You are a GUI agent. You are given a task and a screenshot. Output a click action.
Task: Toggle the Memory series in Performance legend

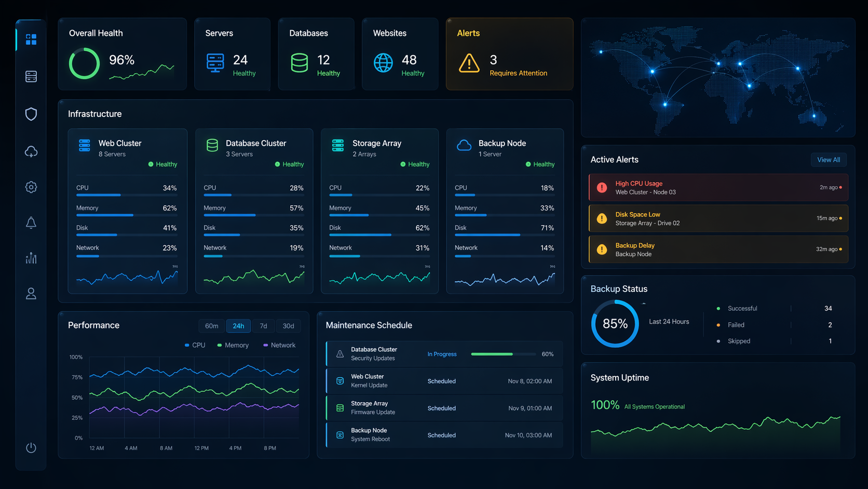click(233, 345)
